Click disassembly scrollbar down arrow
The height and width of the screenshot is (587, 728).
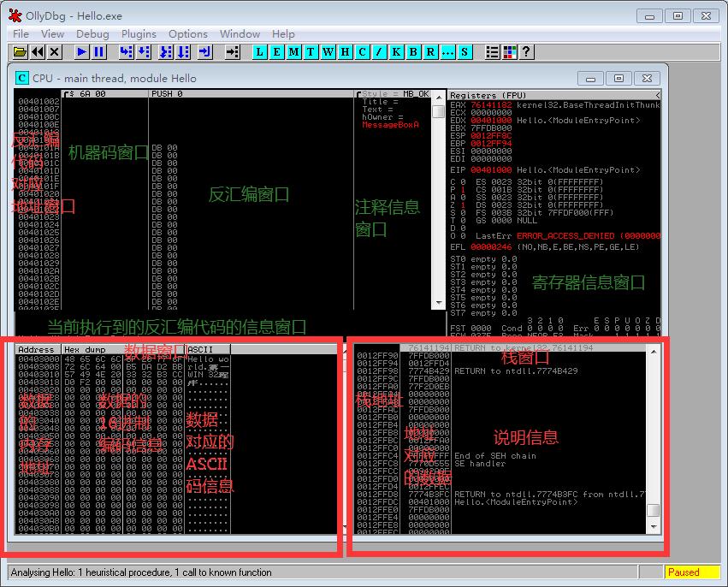click(x=439, y=303)
